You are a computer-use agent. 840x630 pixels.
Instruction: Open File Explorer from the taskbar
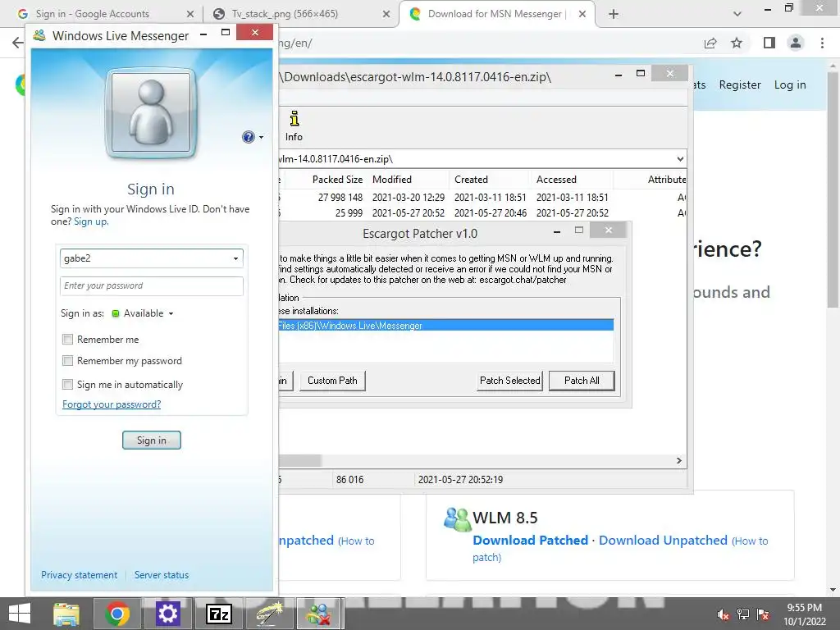point(66,614)
